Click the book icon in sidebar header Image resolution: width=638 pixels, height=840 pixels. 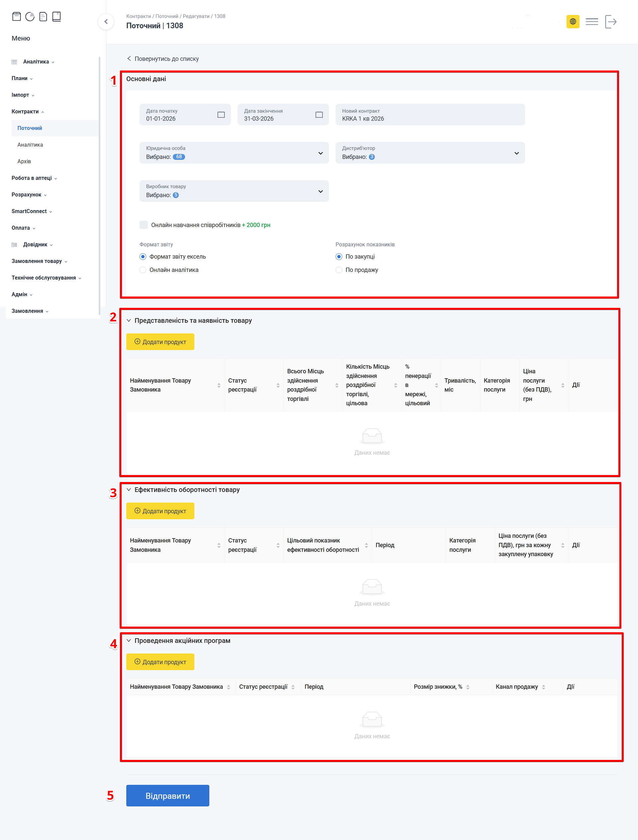(56, 16)
